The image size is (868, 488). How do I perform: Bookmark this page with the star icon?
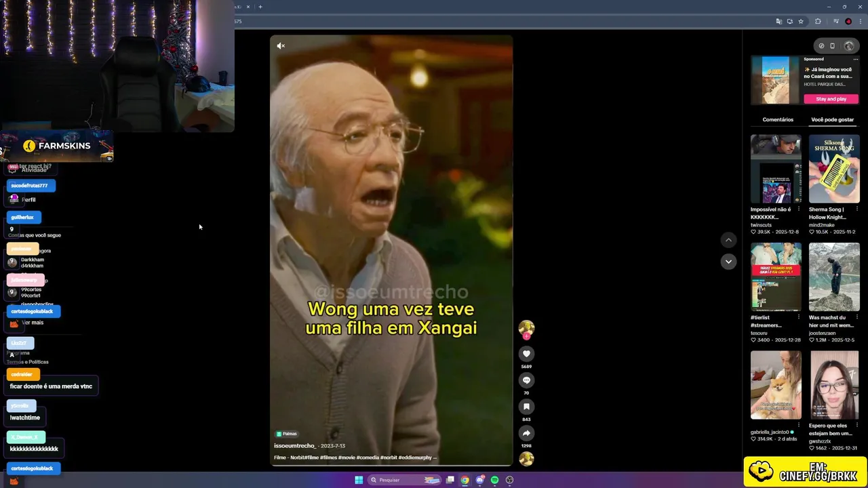800,22
